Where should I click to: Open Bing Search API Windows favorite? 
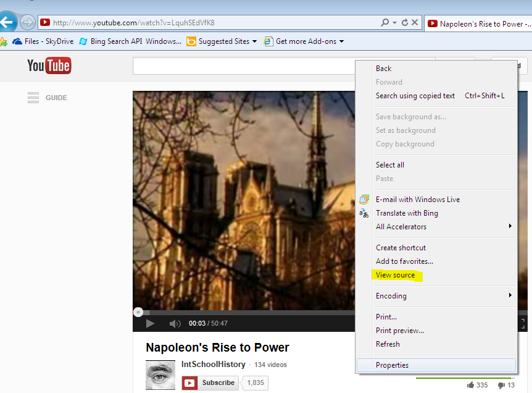point(130,41)
